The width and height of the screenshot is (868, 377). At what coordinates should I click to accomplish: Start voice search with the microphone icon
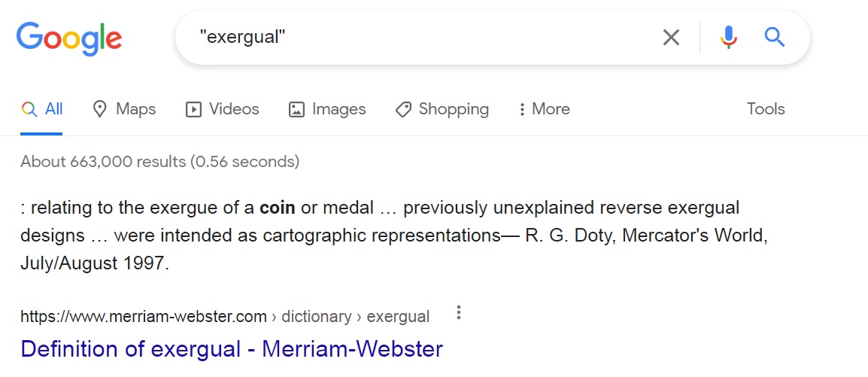coord(728,37)
